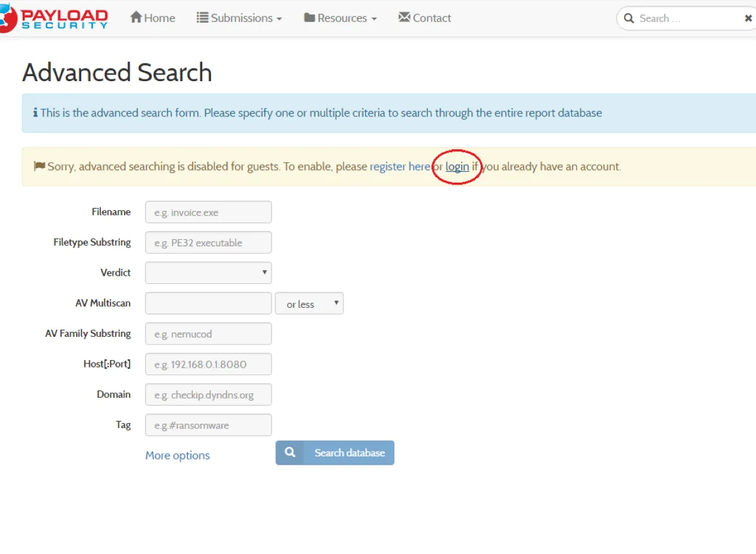
Task: Click the Tag input field
Action: (209, 425)
